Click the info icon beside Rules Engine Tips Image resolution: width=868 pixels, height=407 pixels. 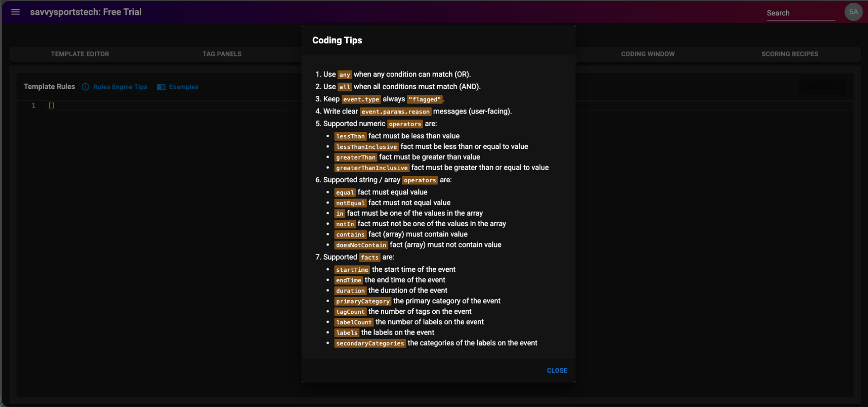tap(85, 87)
